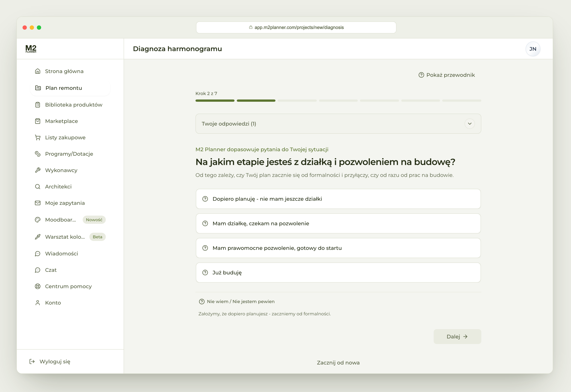
Task: Click help icon on 'Dopiero planuję' option
Action: pos(205,199)
